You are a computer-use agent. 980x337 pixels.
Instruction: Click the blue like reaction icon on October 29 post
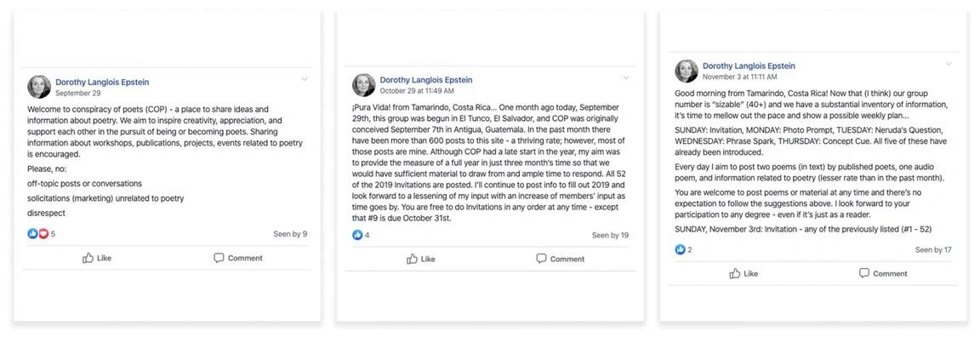click(357, 235)
